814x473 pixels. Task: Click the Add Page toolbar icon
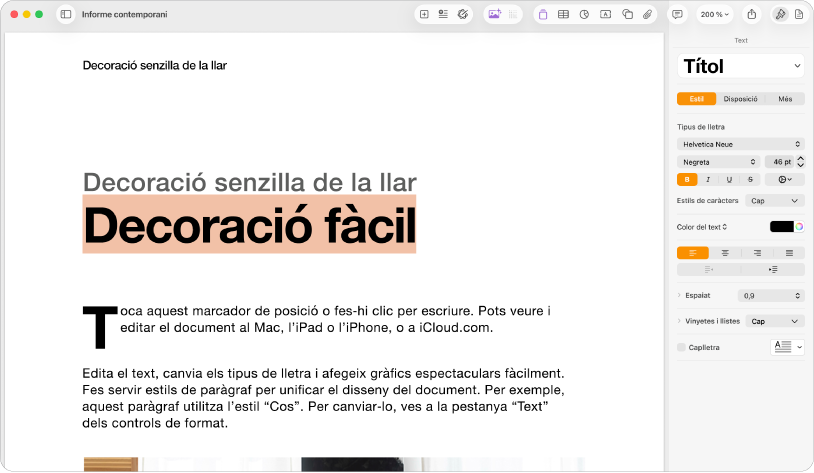pyautogui.click(x=424, y=15)
